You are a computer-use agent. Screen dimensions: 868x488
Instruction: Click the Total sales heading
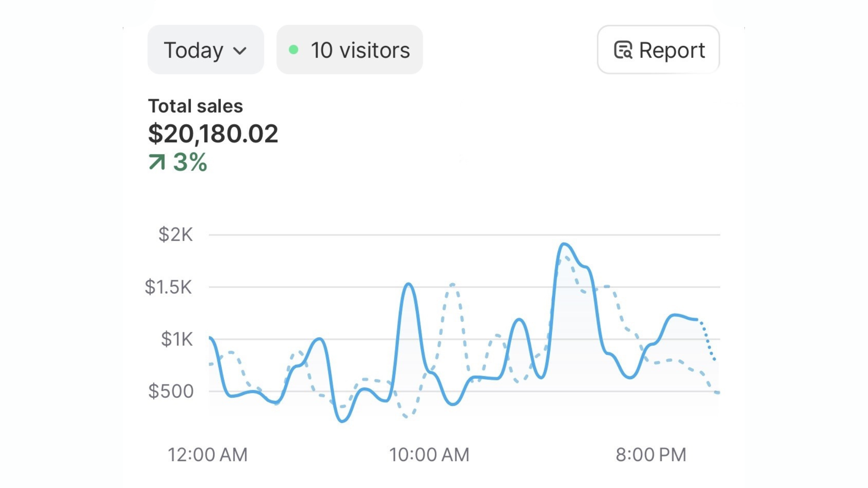coord(195,106)
